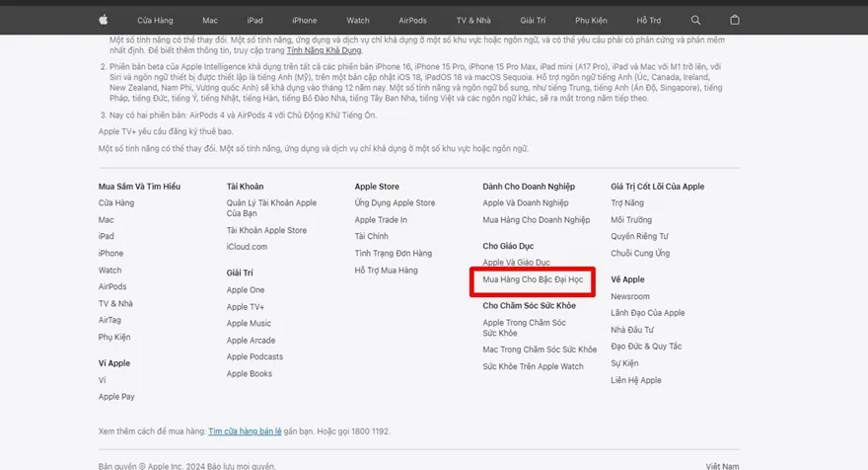Open Tình Trạng Đơn Hàng link
The height and width of the screenshot is (470, 868).
coord(393,254)
